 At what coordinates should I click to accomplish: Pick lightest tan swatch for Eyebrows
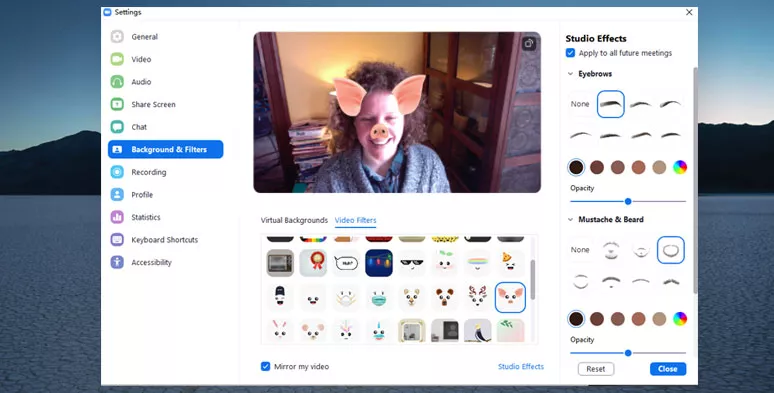click(659, 167)
